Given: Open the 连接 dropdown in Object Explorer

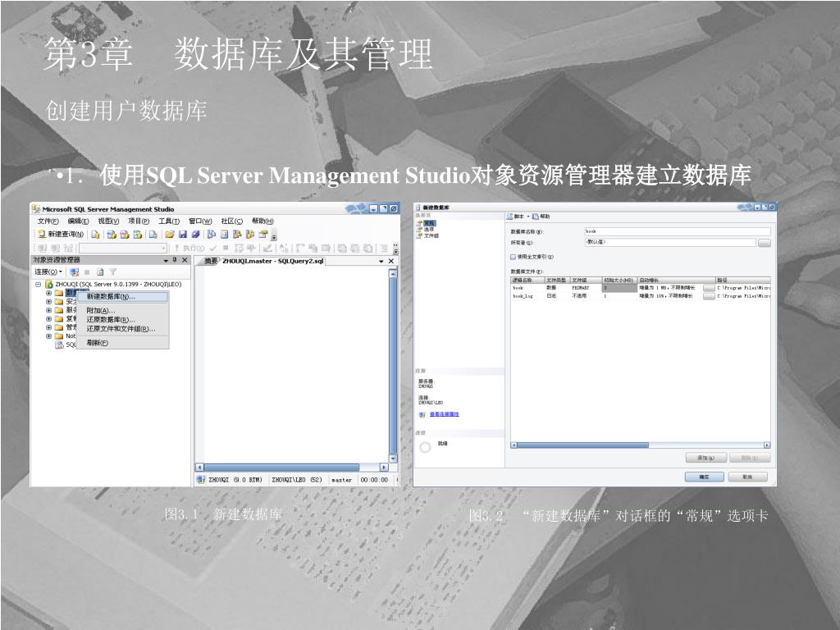Looking at the screenshot, I should [x=49, y=272].
